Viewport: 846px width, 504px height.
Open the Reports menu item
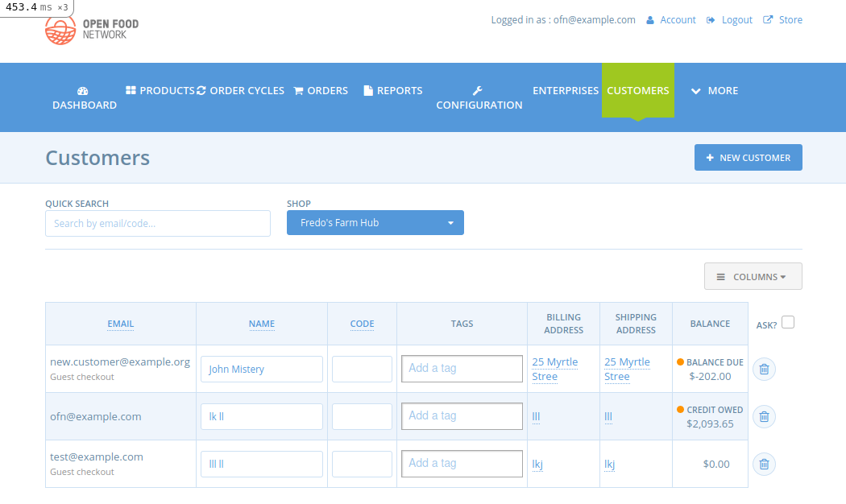pyautogui.click(x=393, y=90)
